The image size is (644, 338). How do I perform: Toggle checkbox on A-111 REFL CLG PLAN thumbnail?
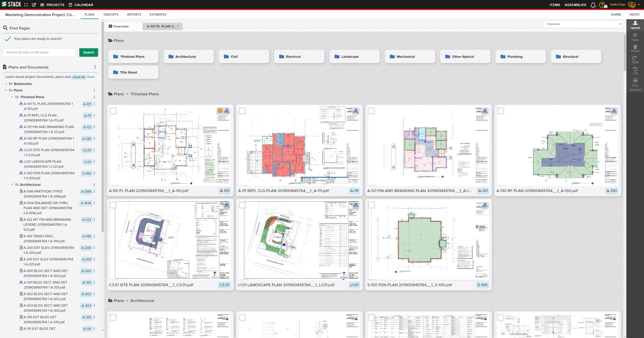point(241,111)
